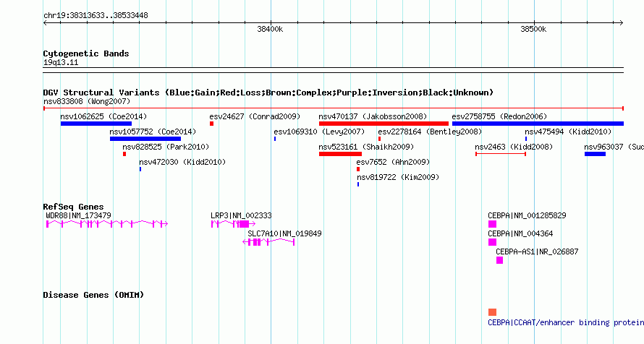Select the nsv828525 (Park2010) label
This screenshot has width=644, height=344.
166,147
